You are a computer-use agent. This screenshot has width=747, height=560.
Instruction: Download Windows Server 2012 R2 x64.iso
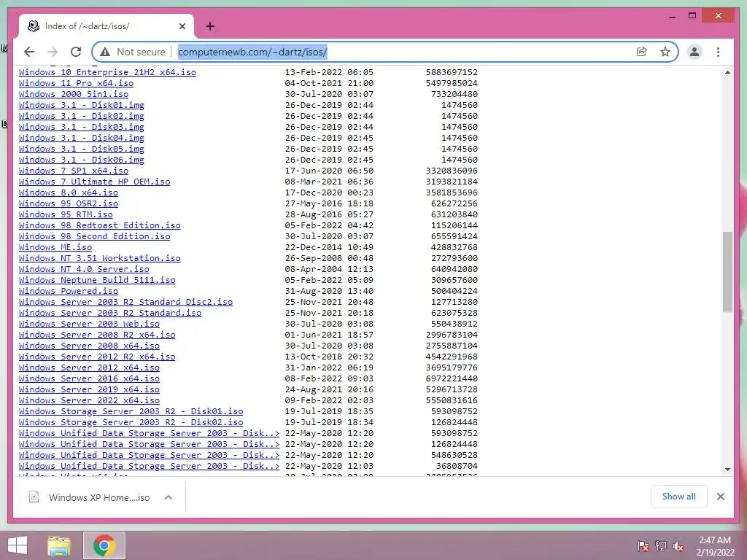coord(97,357)
